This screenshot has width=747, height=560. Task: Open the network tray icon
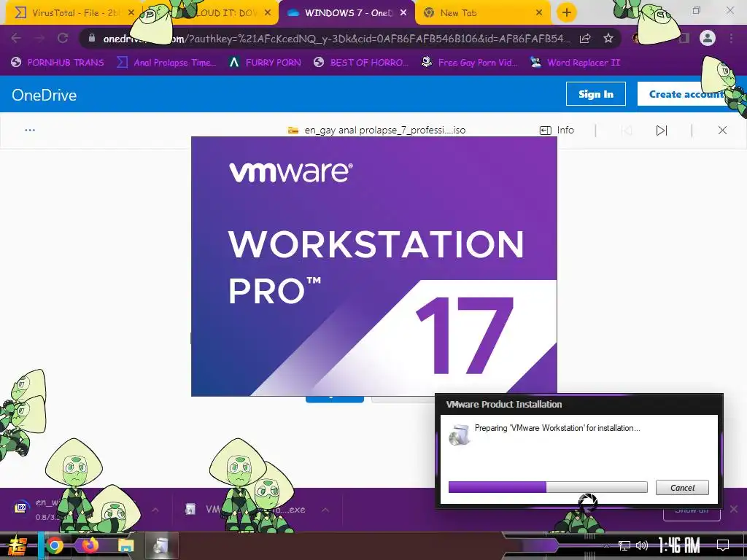(624, 545)
